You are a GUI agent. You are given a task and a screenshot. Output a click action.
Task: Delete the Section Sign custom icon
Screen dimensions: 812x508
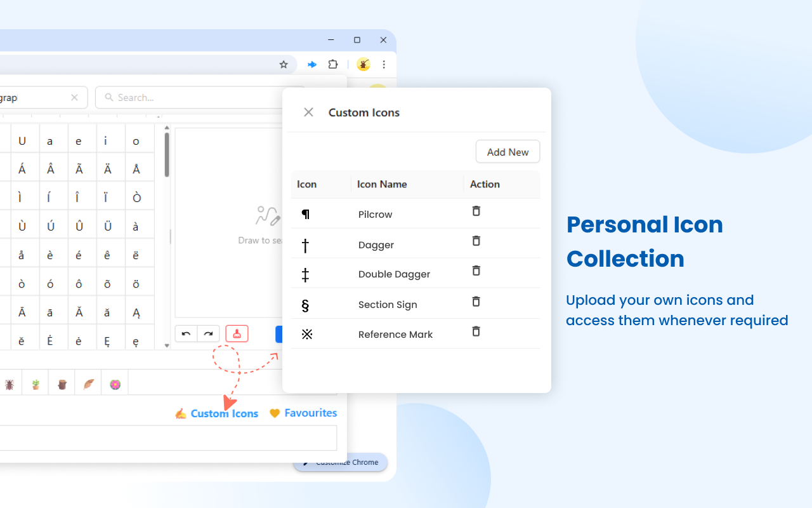coord(476,301)
